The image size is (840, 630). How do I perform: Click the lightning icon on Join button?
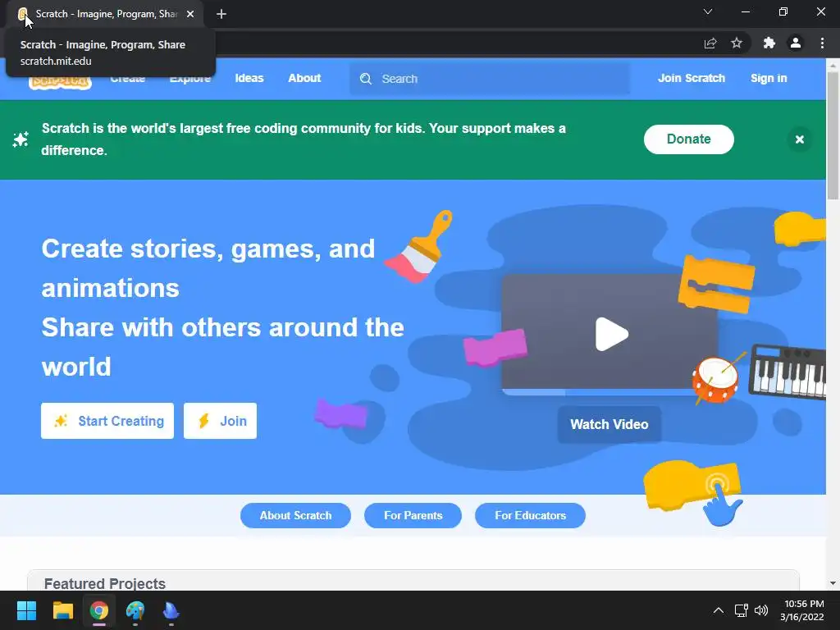point(203,421)
